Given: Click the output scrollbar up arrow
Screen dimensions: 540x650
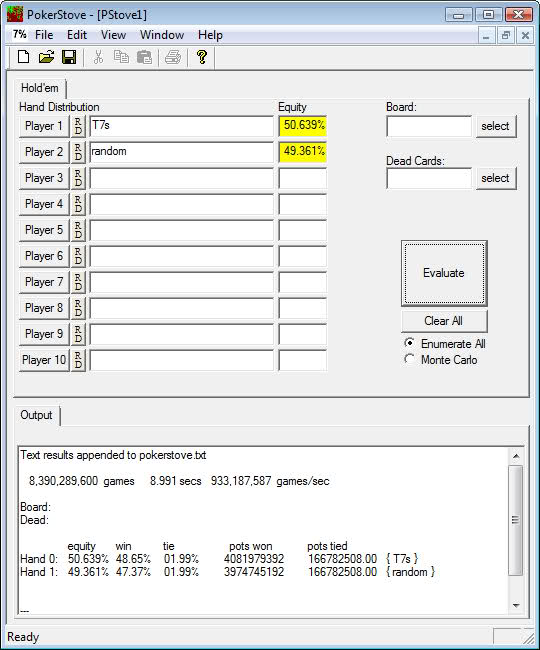Looking at the screenshot, I should click(x=516, y=456).
